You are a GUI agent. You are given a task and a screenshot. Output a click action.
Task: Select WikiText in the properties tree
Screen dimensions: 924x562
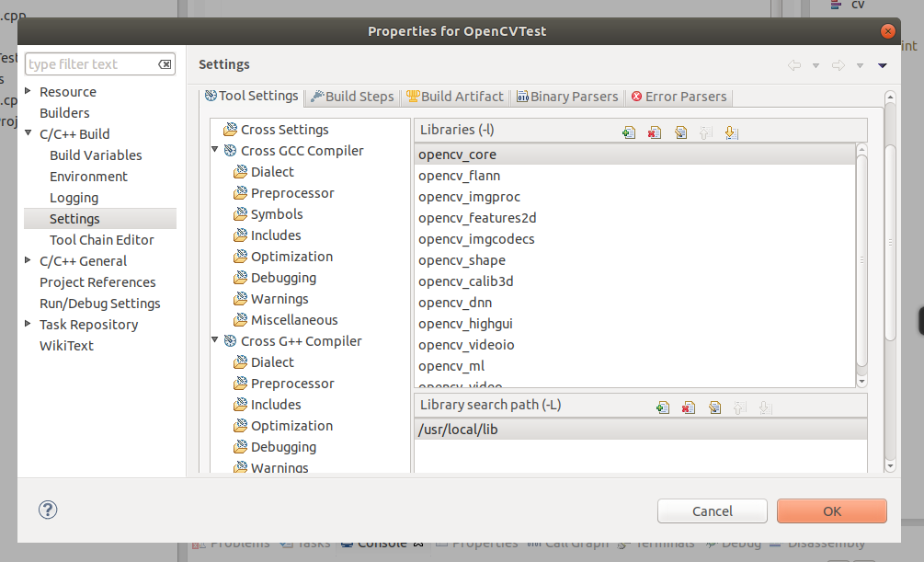pyautogui.click(x=66, y=346)
